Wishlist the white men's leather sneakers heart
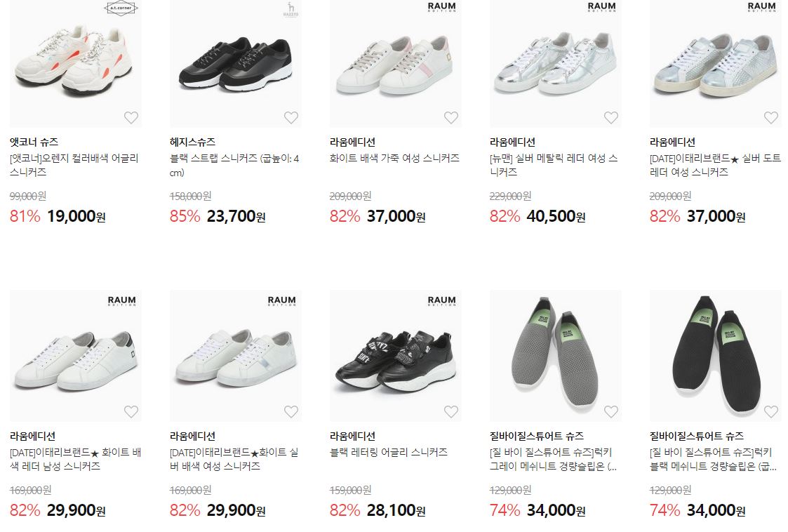 point(131,411)
